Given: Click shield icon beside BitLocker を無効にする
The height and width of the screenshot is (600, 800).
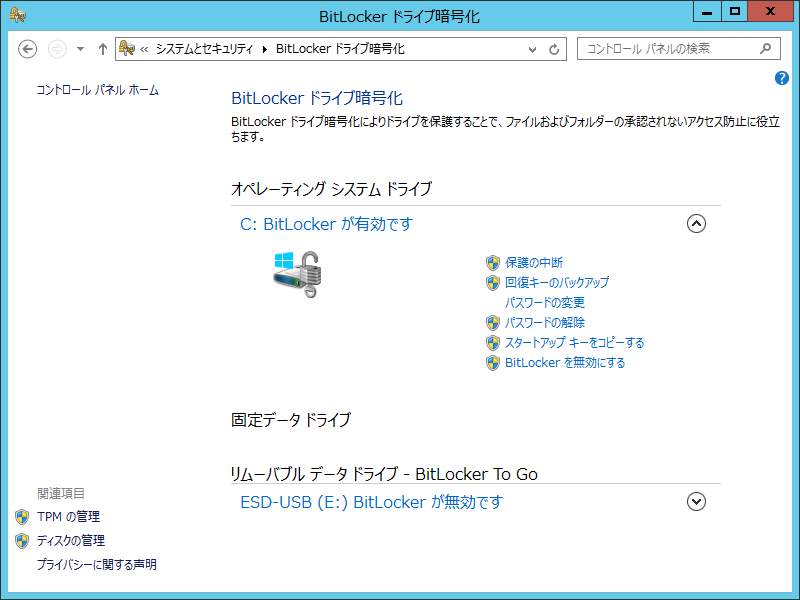Looking at the screenshot, I should [x=492, y=363].
